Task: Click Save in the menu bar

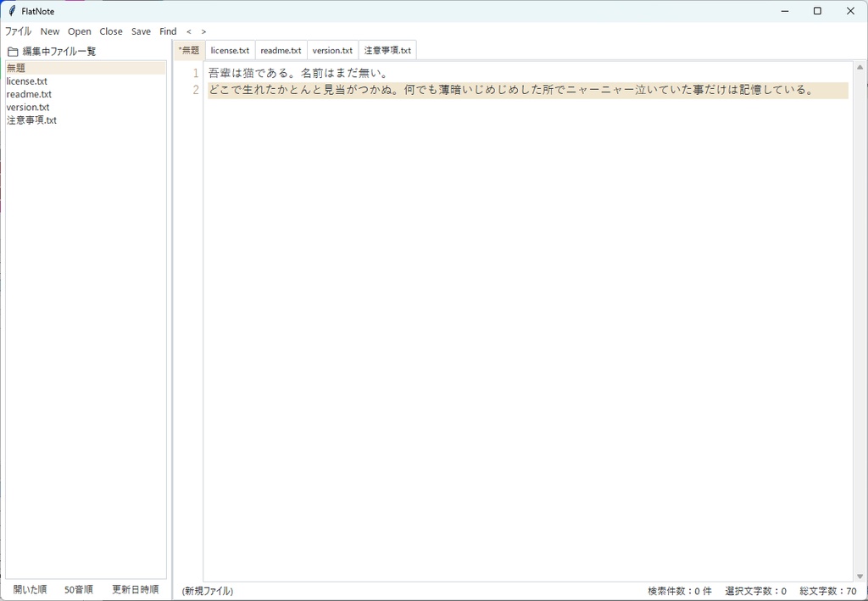Action: [142, 31]
